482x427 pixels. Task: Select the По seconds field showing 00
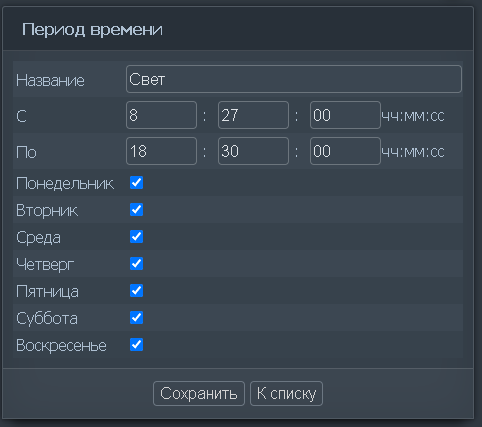(x=345, y=151)
